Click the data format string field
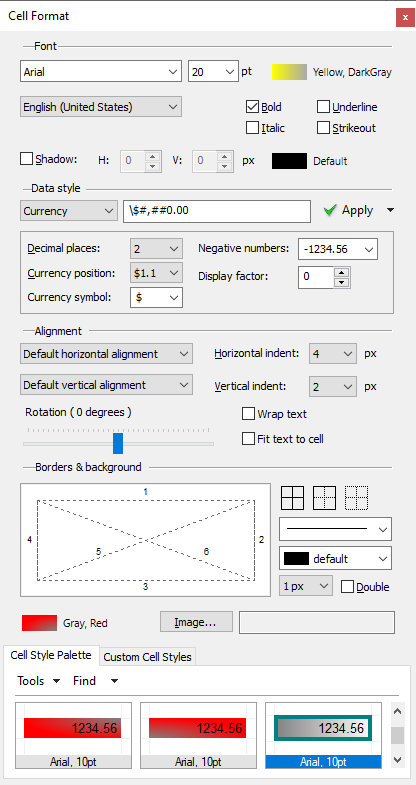This screenshot has height=785, width=416. (x=217, y=211)
